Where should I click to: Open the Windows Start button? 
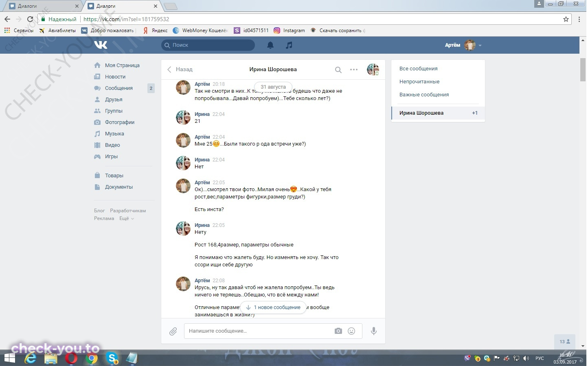[x=9, y=358]
